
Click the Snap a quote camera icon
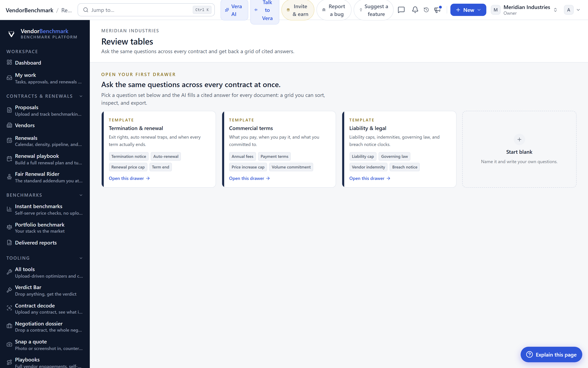pos(9,344)
